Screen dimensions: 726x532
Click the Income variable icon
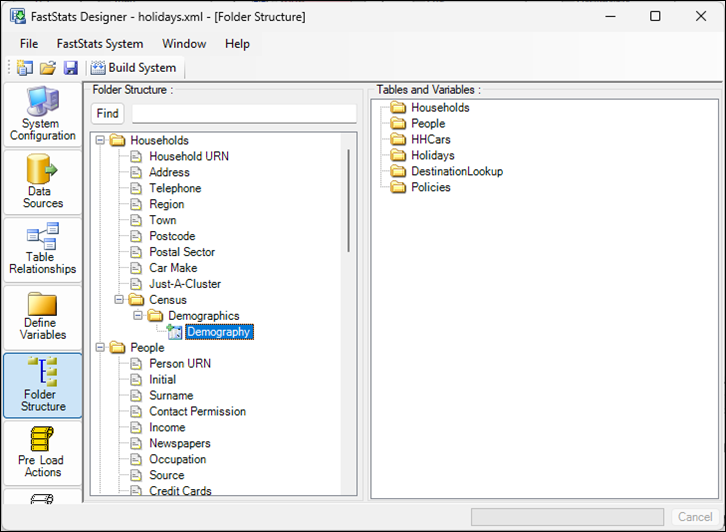point(136,427)
